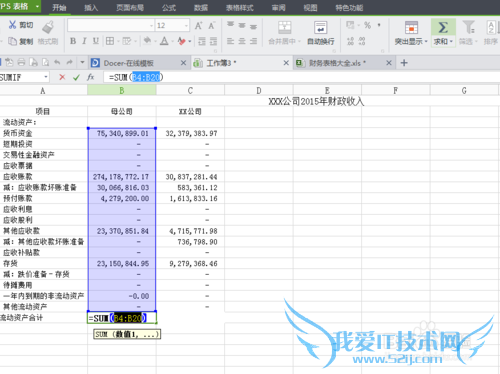
Task: Apply font color A
Action: [x=164, y=41]
